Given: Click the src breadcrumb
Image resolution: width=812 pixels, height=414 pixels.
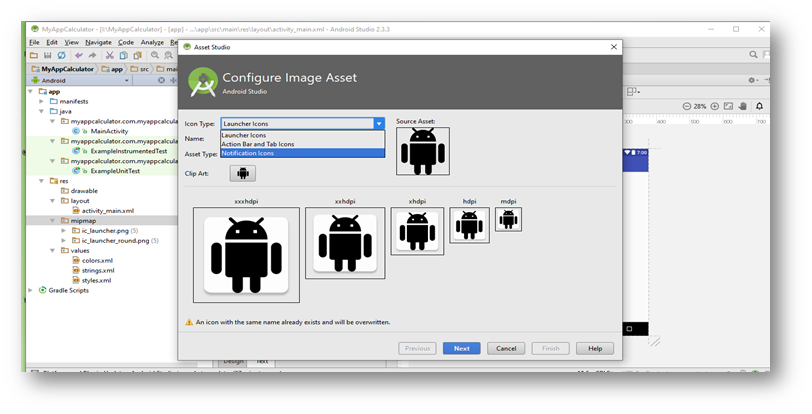Looking at the screenshot, I should (140, 69).
